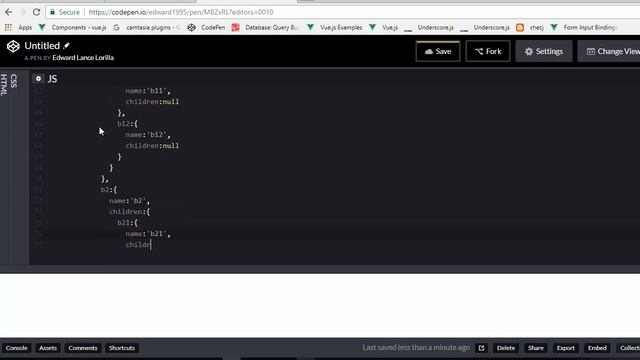Open Form Input Bindings bookmark
Image resolution: width=640 pixels, height=360 pixels.
pyautogui.click(x=583, y=27)
